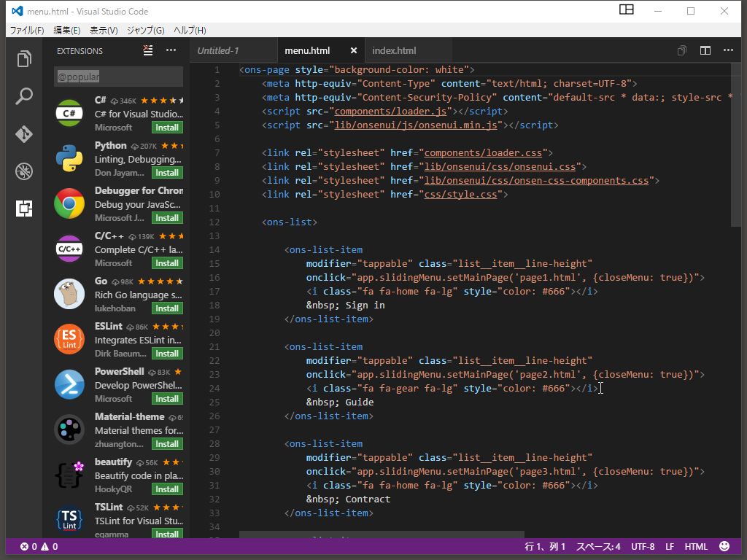Click the Python extension title
747x560 pixels.
pos(111,146)
